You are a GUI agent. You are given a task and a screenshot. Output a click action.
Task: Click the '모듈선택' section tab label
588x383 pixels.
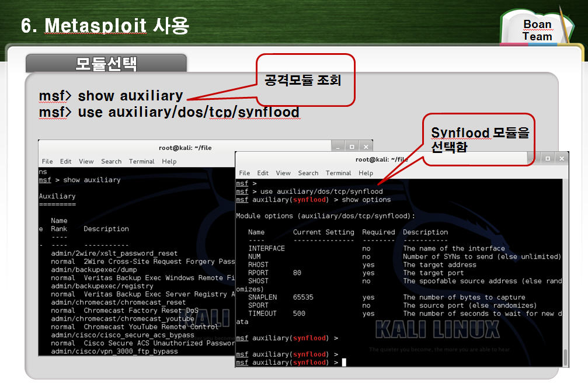[106, 64]
